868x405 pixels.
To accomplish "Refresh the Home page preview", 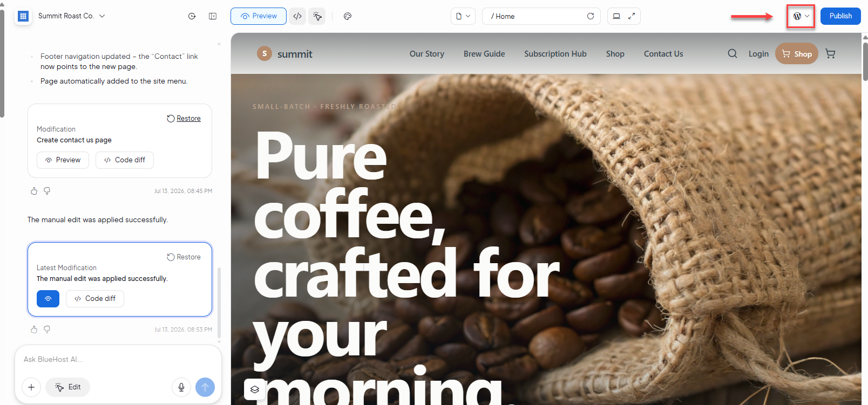I will click(x=591, y=16).
